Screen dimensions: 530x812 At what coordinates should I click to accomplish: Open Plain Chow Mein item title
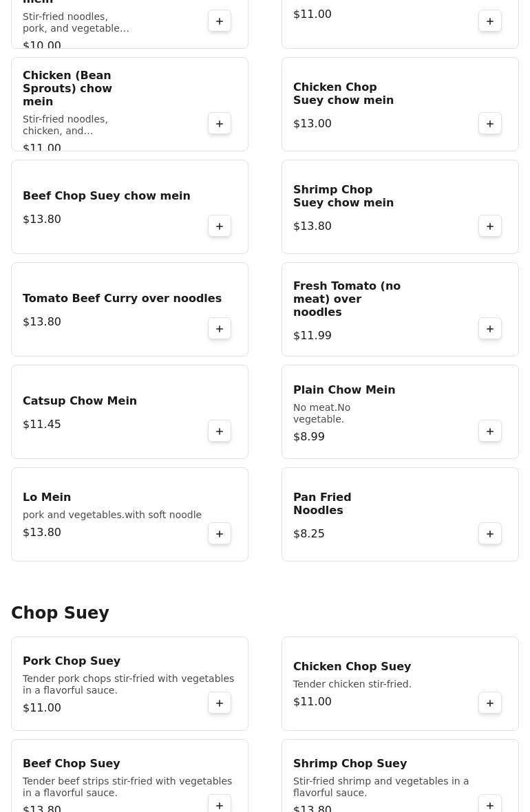click(344, 390)
